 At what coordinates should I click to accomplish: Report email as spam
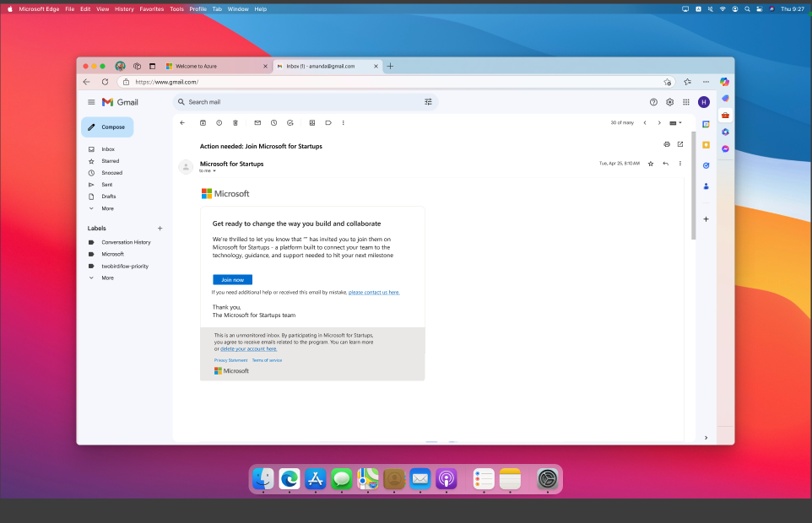pos(219,122)
